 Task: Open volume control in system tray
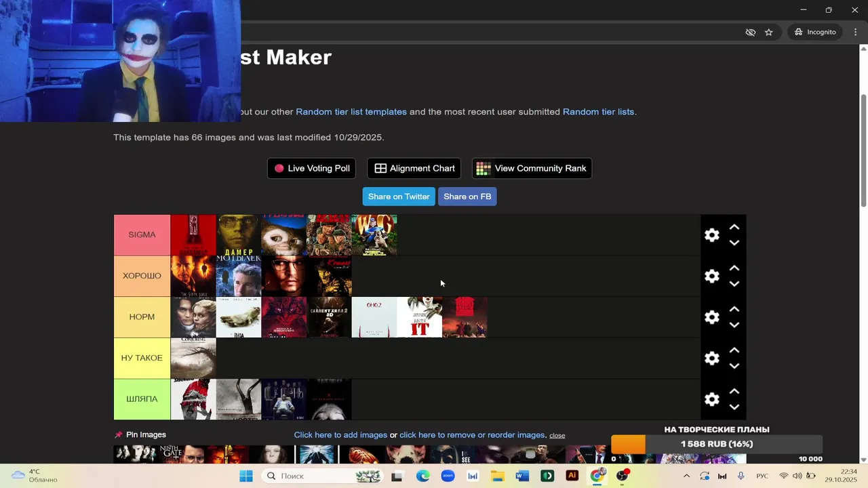coord(797,476)
